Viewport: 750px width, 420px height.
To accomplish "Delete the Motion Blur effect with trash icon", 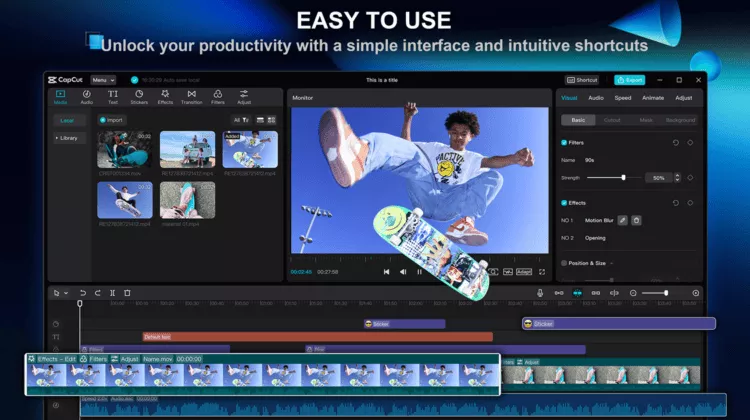I will click(636, 220).
